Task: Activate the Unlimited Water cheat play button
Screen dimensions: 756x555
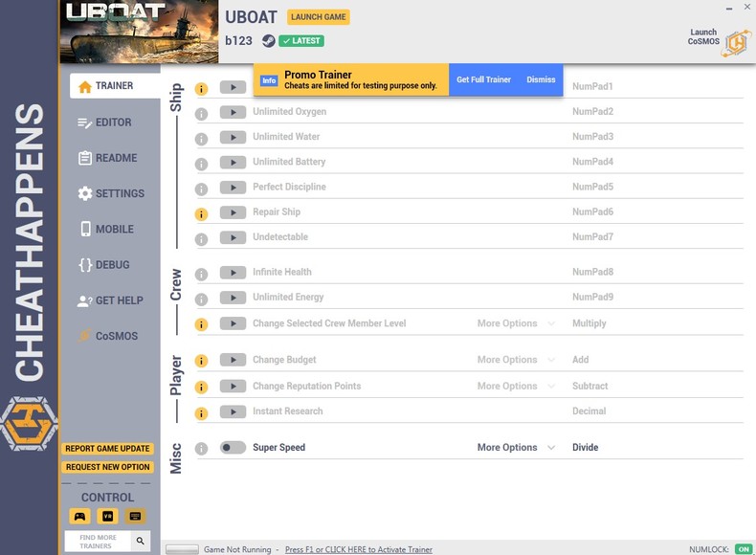Action: click(233, 137)
